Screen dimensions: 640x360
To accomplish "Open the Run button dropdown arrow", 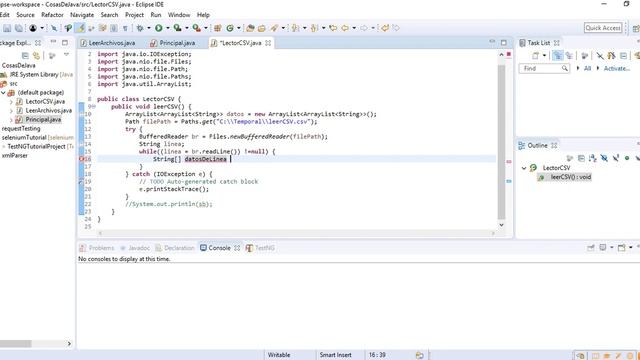I will [x=167, y=28].
